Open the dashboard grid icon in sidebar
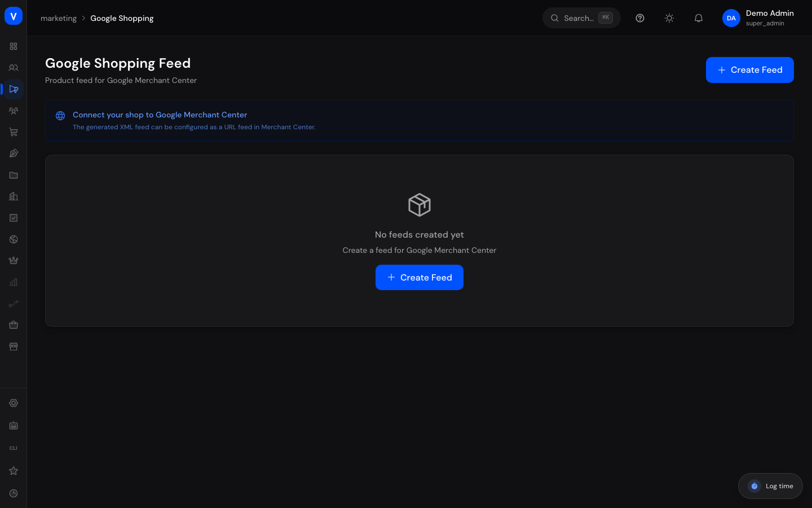The width and height of the screenshot is (812, 508). click(x=14, y=46)
